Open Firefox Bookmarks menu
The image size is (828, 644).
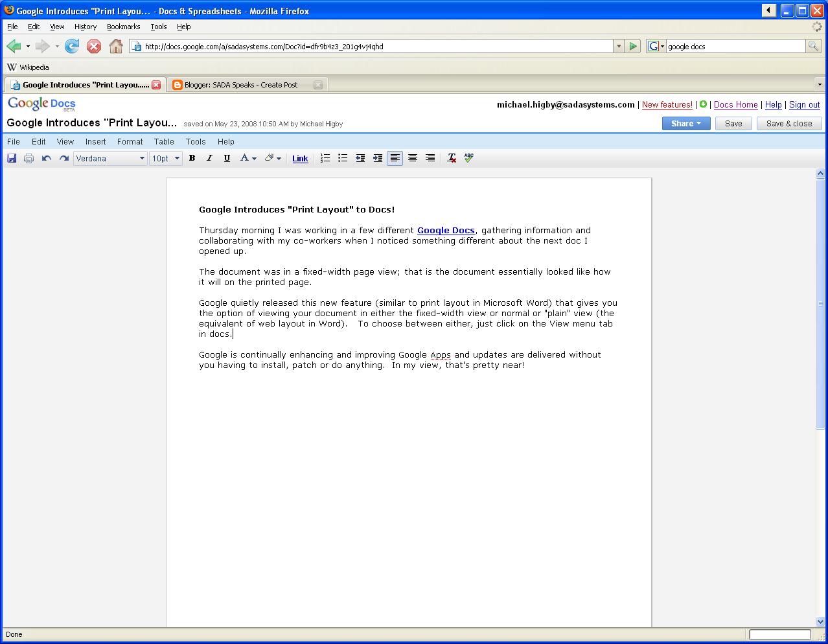pyautogui.click(x=124, y=27)
